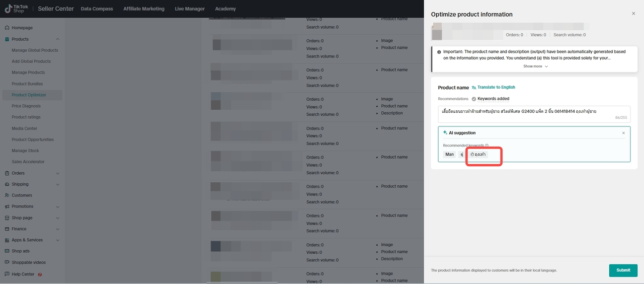Screen dimensions: 644x284
Task: Collapse the Products sidebar section
Action: pos(57,39)
